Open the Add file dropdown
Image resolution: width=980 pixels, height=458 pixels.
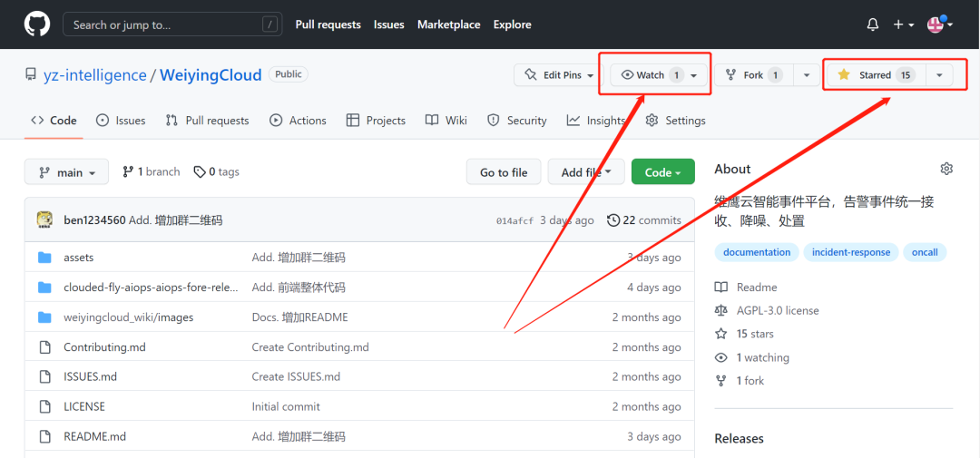click(586, 171)
